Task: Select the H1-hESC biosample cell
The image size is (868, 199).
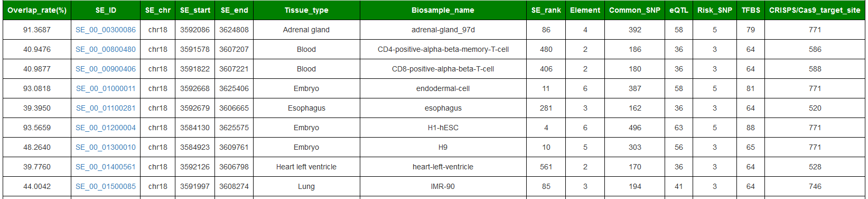Action: pyautogui.click(x=443, y=128)
